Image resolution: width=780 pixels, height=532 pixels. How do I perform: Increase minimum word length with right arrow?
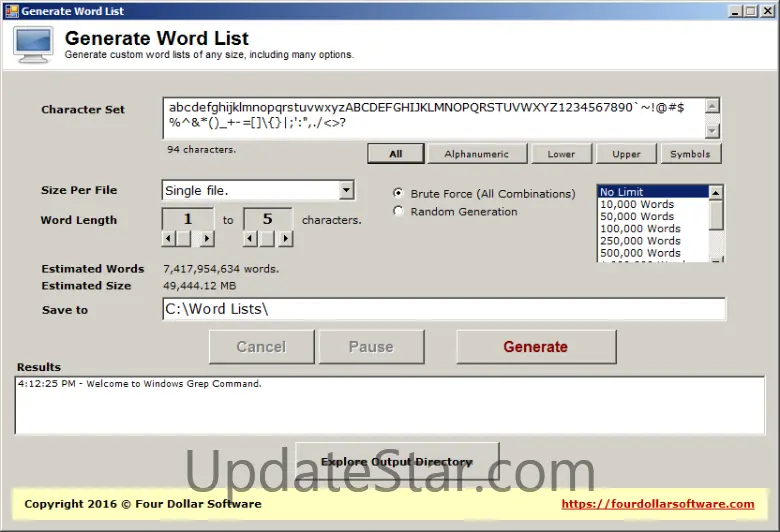point(207,239)
